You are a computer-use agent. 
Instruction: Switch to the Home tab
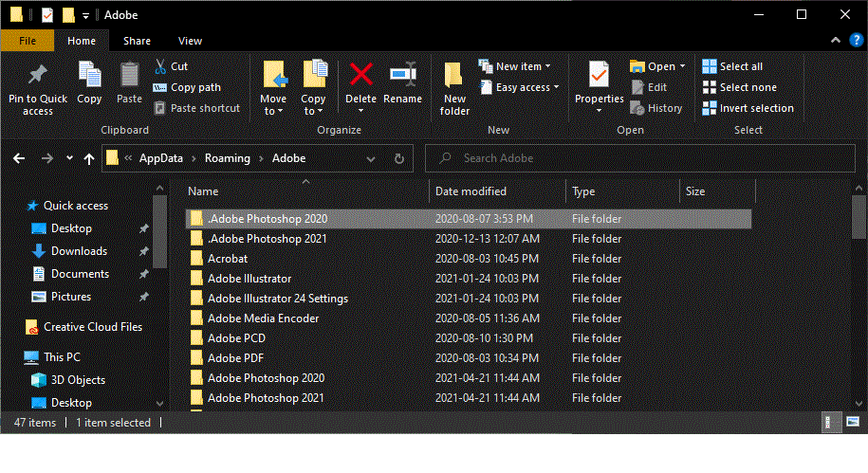(82, 41)
